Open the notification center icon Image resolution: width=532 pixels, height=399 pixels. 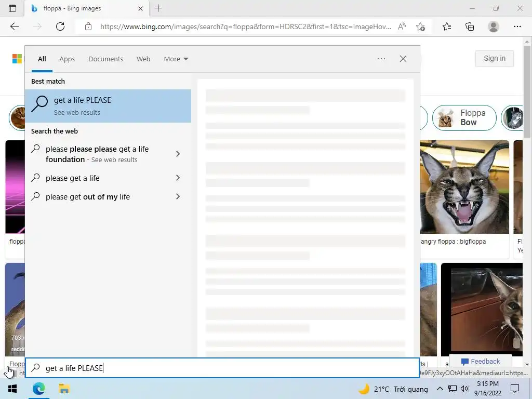(x=515, y=389)
